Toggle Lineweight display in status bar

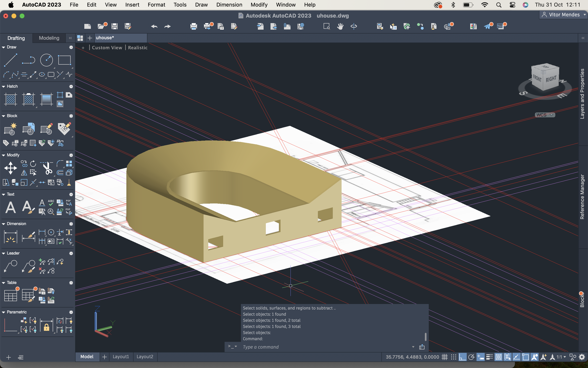[x=489, y=357]
